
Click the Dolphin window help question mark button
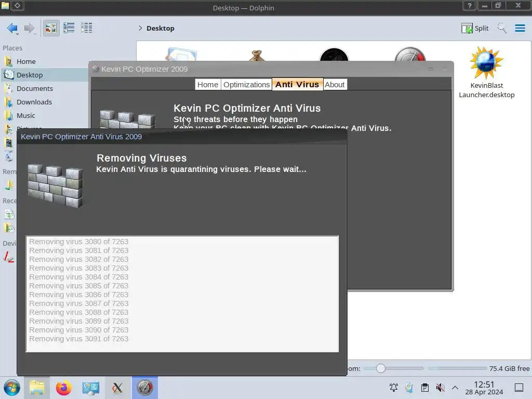click(x=470, y=5)
